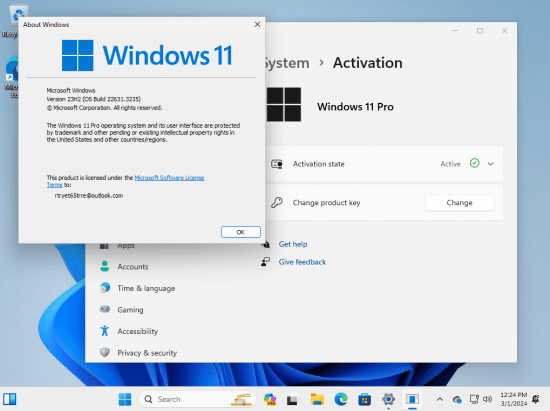The image size is (550, 411).
Task: Select Apps in Settings sidebar
Action: tap(126, 246)
